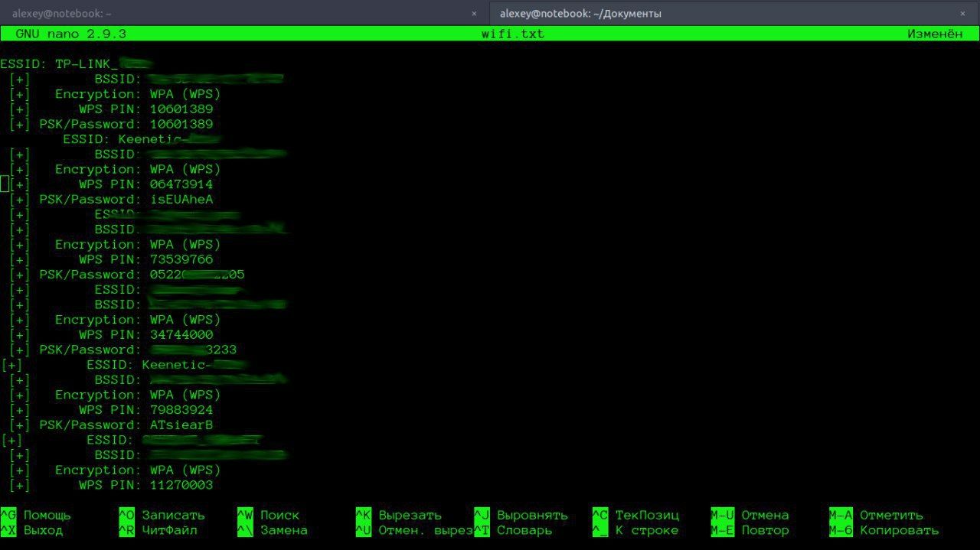Click the ^R ЧитФайл shortcut
Image resolution: width=980 pixels, height=550 pixels.
158,530
